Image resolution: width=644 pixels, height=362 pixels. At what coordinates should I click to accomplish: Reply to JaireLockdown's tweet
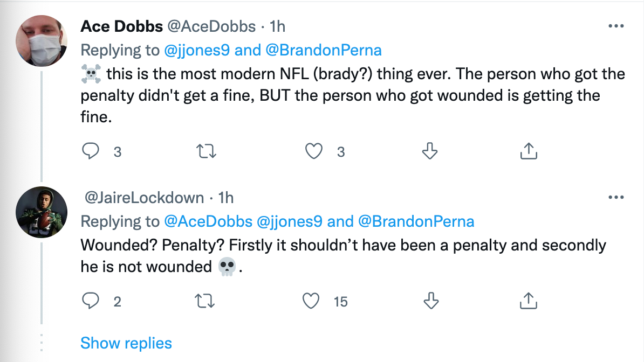[91, 301]
